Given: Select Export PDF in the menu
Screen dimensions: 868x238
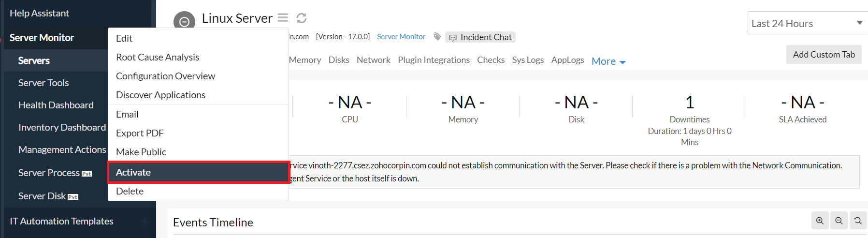Looking at the screenshot, I should (x=140, y=133).
